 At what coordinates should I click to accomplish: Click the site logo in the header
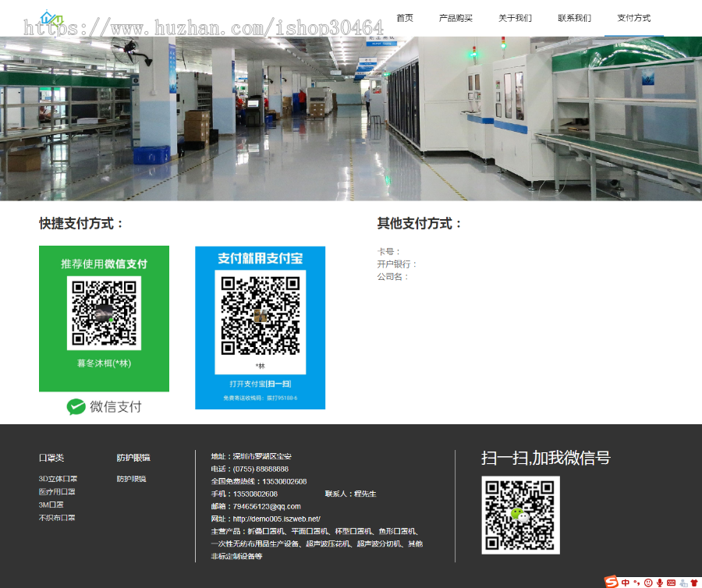click(51, 18)
